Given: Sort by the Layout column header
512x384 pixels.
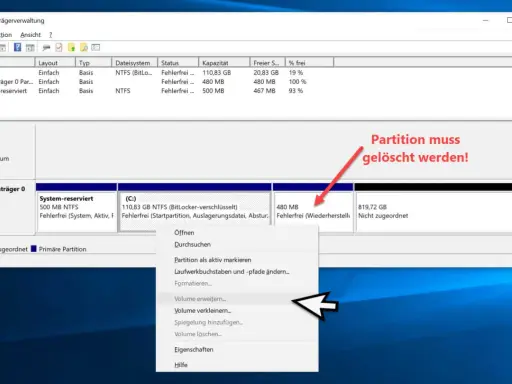Looking at the screenshot, I should pos(55,63).
